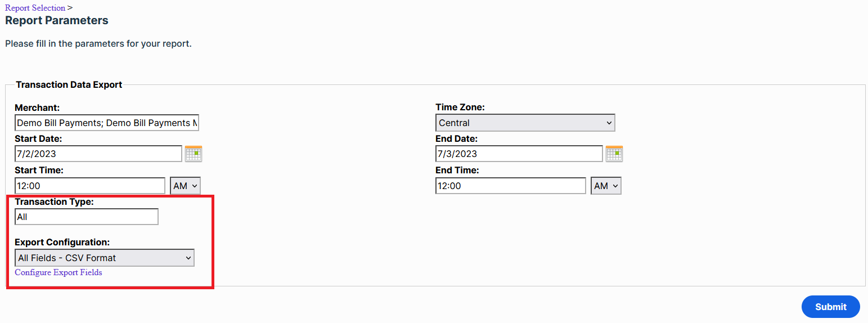Click the Transaction Data Export legend

[x=69, y=85]
